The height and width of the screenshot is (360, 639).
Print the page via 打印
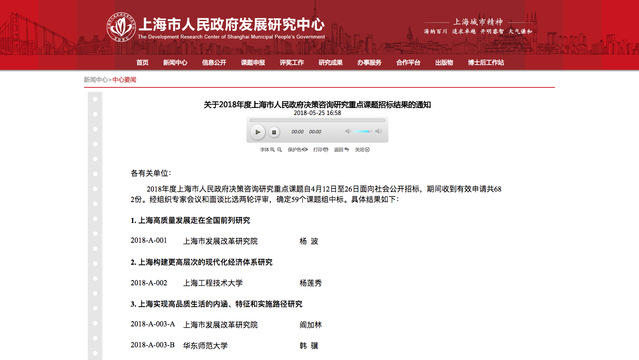click(320, 150)
